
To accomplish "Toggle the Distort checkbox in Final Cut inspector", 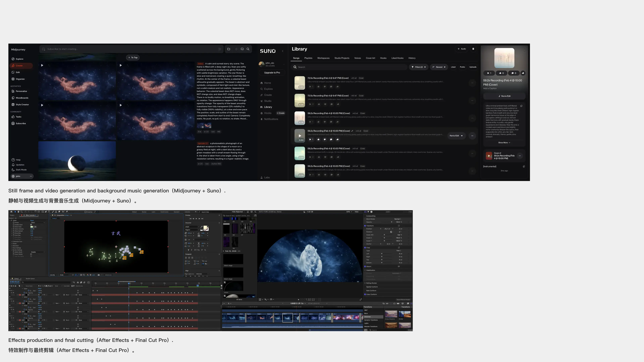I will click(365, 267).
